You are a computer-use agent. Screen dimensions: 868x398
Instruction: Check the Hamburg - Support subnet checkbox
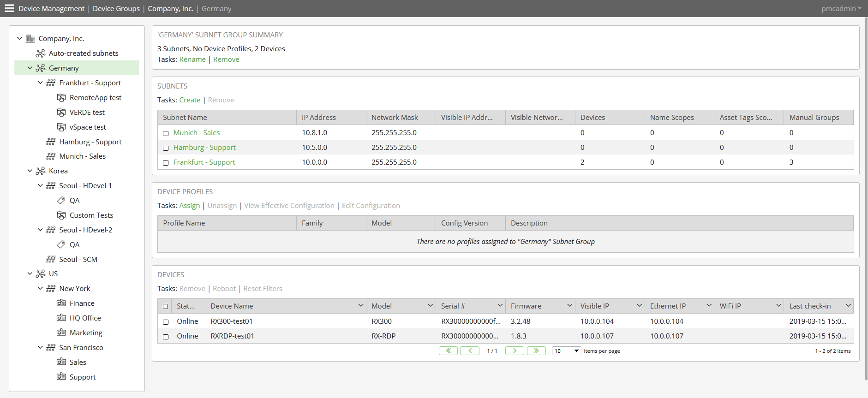[166, 148]
